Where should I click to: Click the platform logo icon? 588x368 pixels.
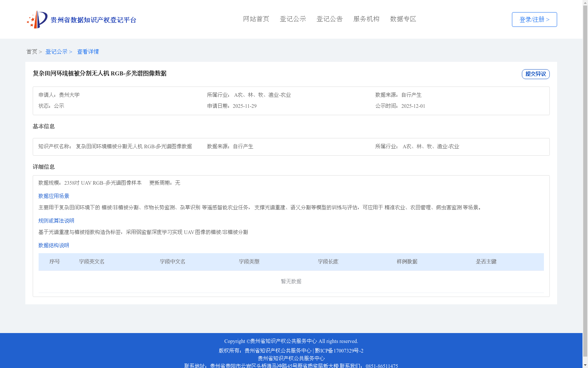[x=37, y=20]
